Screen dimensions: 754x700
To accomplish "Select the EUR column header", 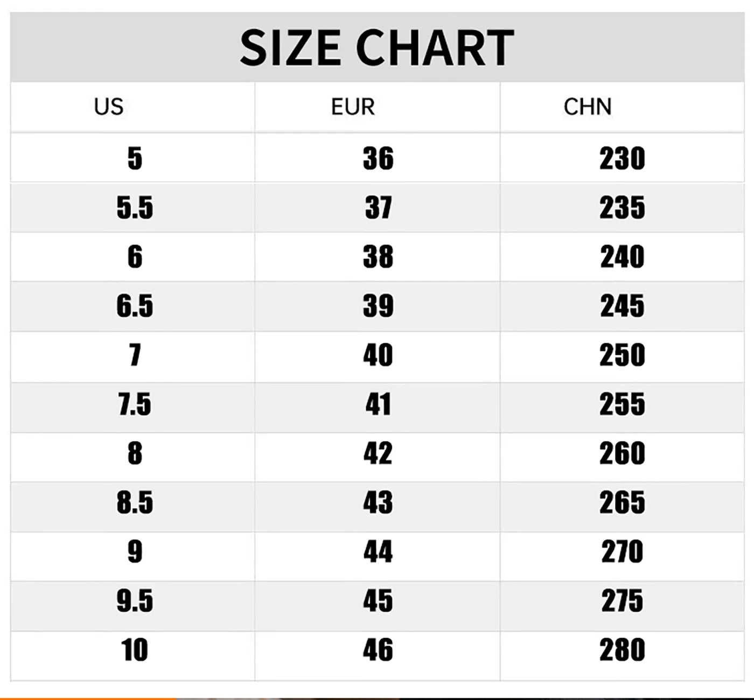I will [x=353, y=107].
